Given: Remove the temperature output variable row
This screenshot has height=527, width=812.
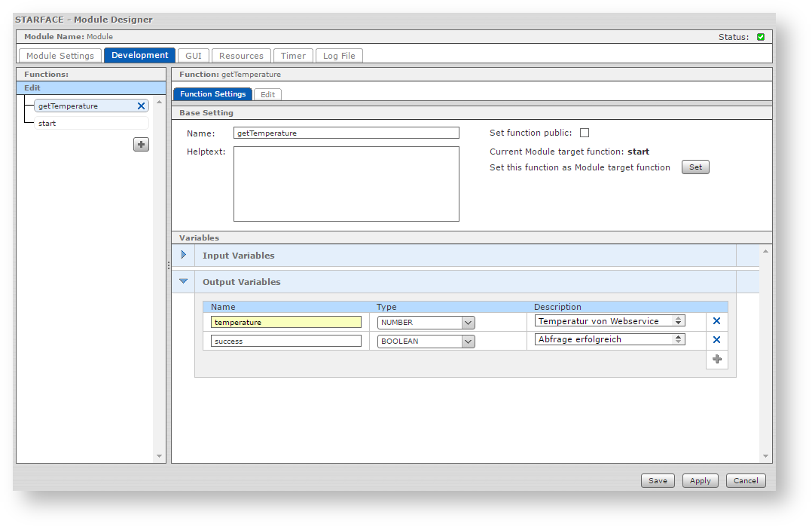Looking at the screenshot, I should [716, 321].
